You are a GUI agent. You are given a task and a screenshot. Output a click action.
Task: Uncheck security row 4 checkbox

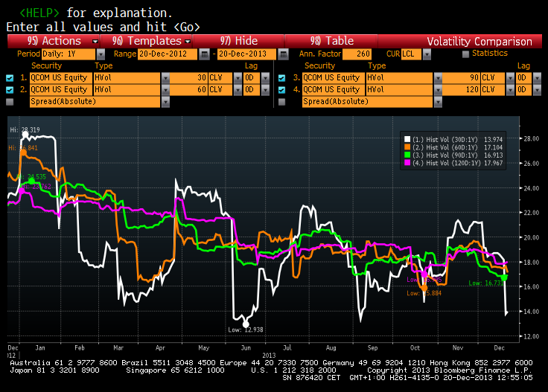[281, 90]
